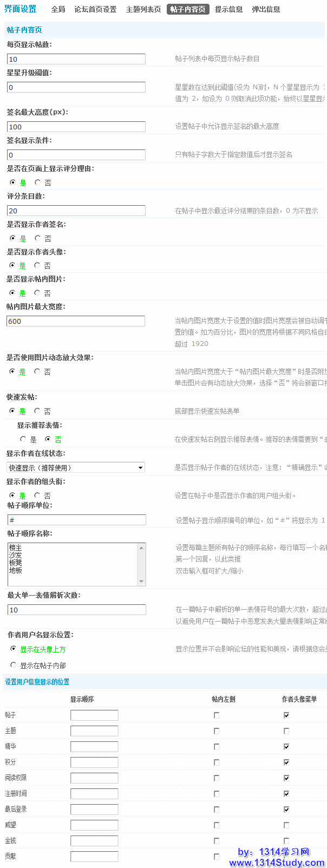Select 显示在帖子内部 username position option

pos(14,665)
